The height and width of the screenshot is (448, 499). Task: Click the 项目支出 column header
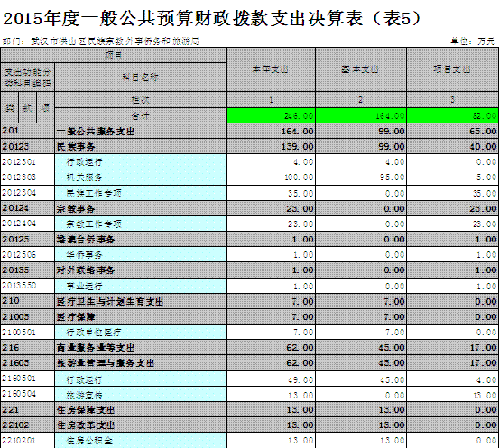[453, 69]
